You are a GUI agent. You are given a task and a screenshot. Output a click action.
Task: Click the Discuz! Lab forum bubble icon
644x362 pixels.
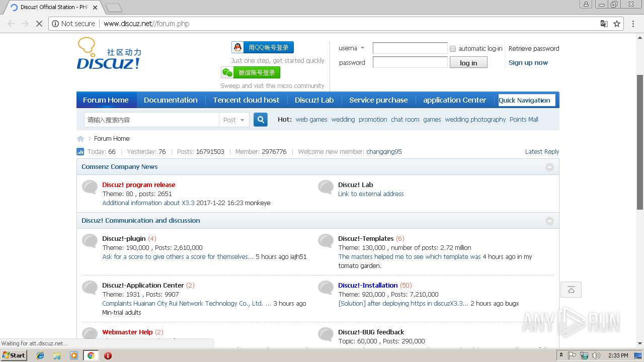(x=326, y=187)
